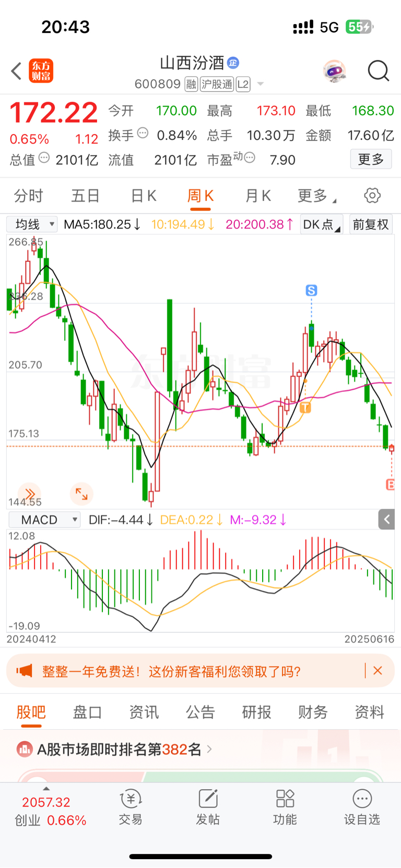Open the search magnifier icon
Image resolution: width=401 pixels, height=868 pixels.
pyautogui.click(x=379, y=71)
